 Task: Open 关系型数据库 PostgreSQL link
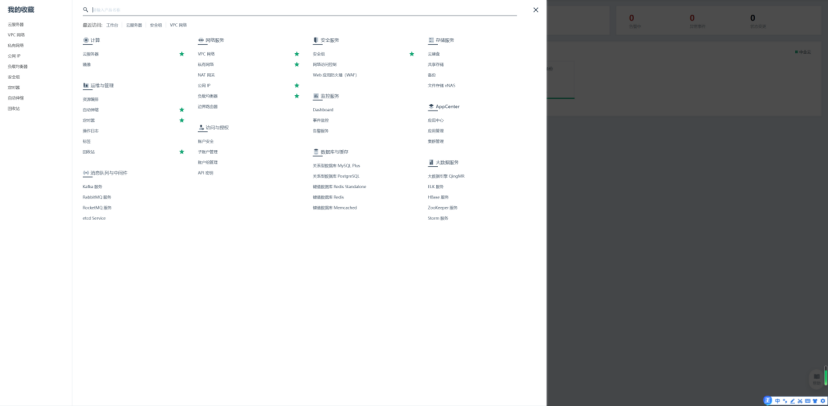pos(336,176)
